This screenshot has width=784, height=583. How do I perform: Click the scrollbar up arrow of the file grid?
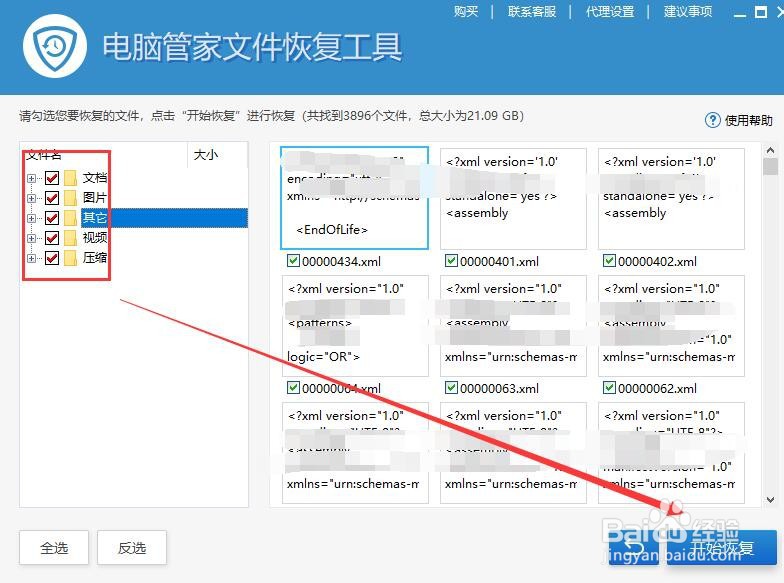[770, 150]
